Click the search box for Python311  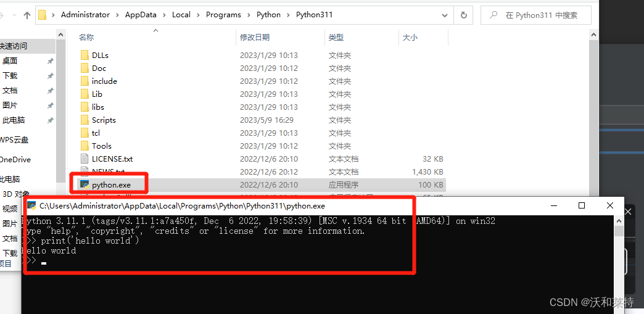coord(535,15)
